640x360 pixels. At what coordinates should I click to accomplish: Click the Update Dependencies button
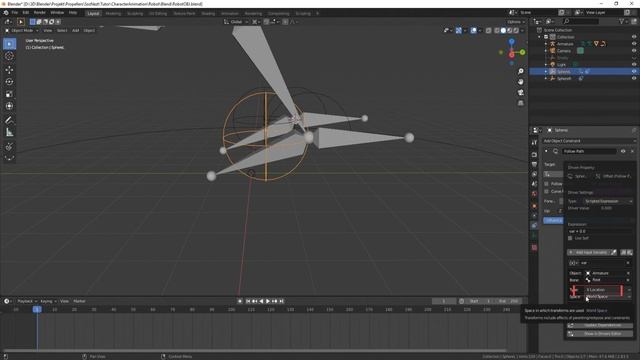pyautogui.click(x=600, y=326)
